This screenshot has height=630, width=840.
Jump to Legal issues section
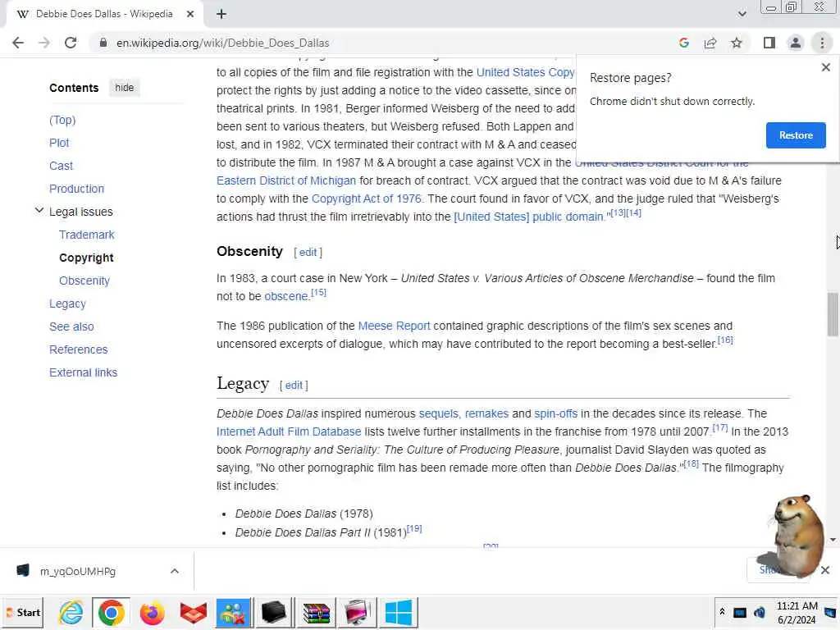pyautogui.click(x=81, y=212)
